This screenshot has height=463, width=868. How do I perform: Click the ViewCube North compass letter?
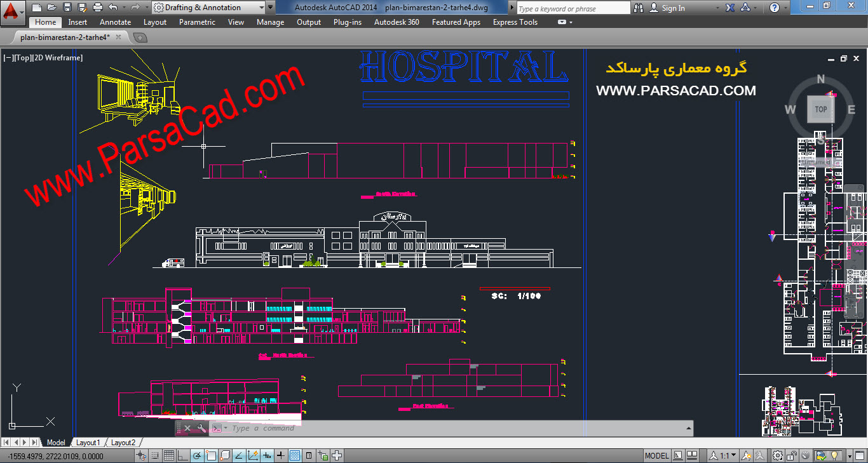pos(821,79)
